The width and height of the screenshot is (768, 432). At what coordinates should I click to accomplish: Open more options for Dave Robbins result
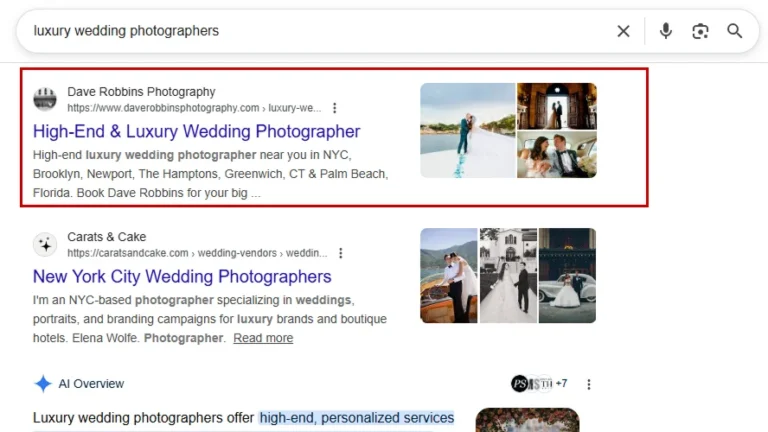click(335, 108)
